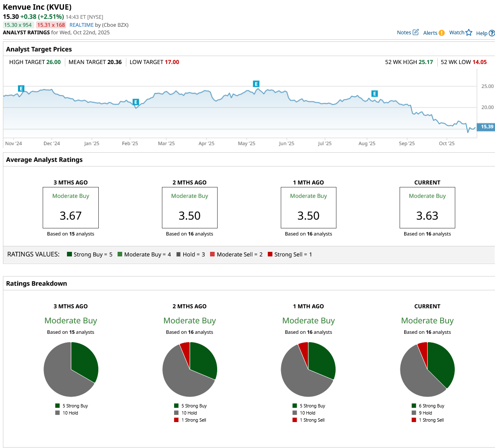Open Alerts via the orange exclamation icon
This screenshot has width=495, height=448.
pyautogui.click(x=441, y=33)
